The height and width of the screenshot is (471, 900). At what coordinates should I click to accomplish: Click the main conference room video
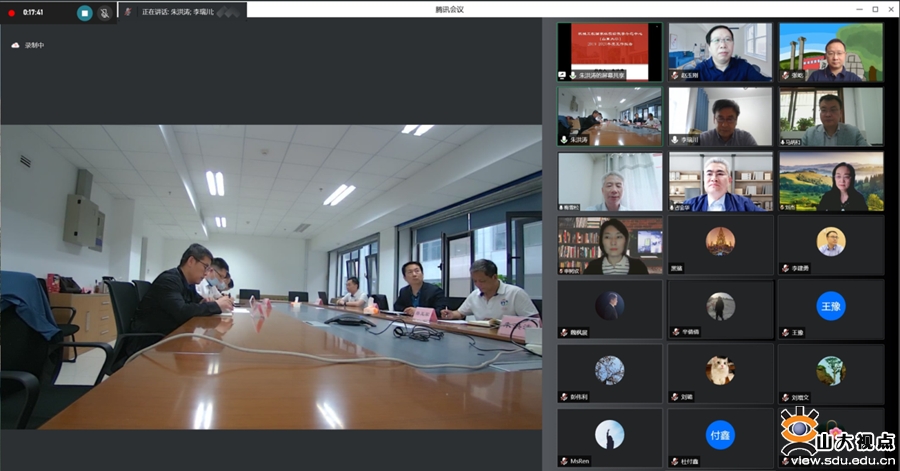(270, 277)
